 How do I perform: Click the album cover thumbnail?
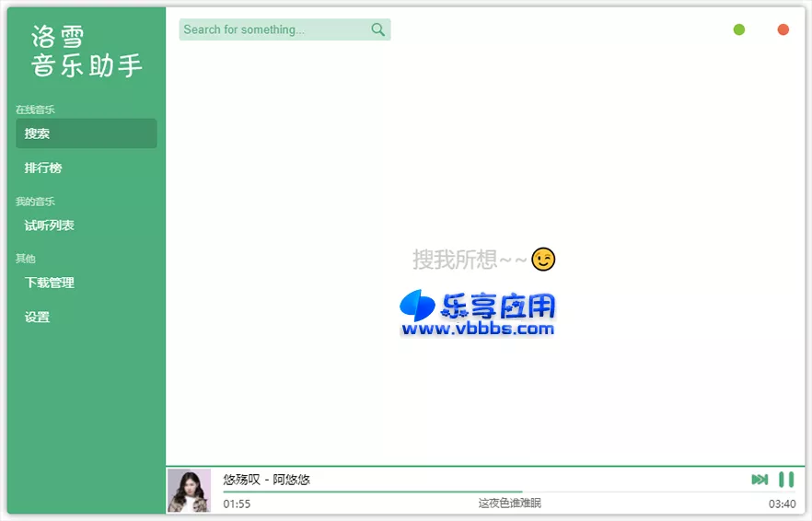[189, 491]
